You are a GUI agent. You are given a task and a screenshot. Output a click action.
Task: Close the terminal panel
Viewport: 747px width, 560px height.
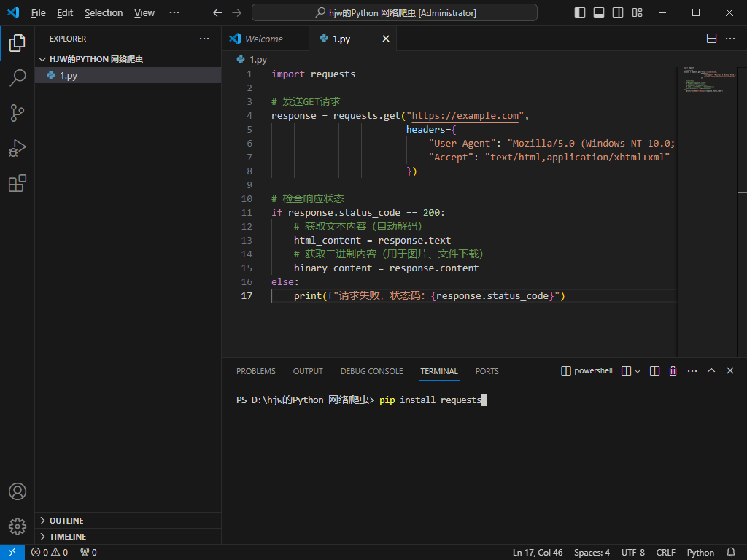(729, 370)
